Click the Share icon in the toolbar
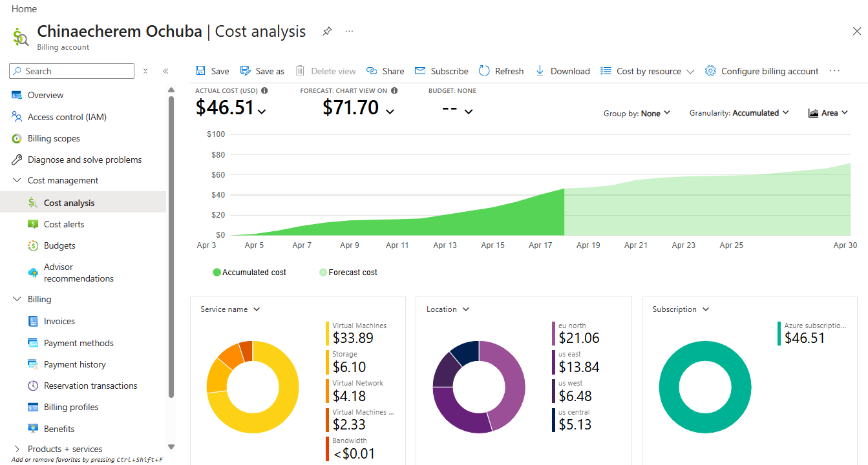 click(x=372, y=71)
